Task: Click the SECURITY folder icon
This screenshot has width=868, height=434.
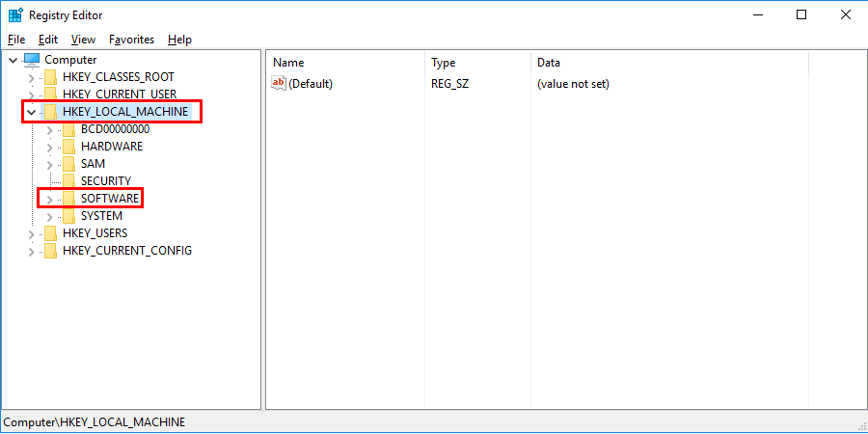Action: pos(68,181)
